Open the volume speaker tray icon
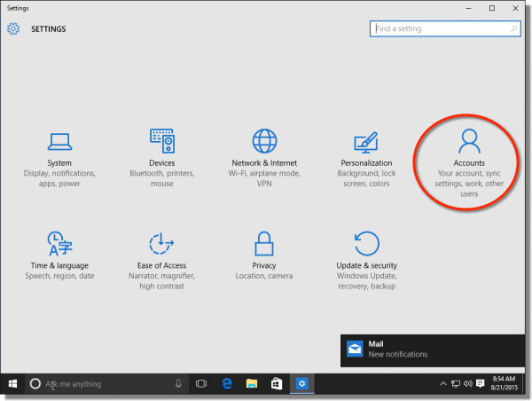Image resolution: width=532 pixels, height=401 pixels. coord(468,383)
